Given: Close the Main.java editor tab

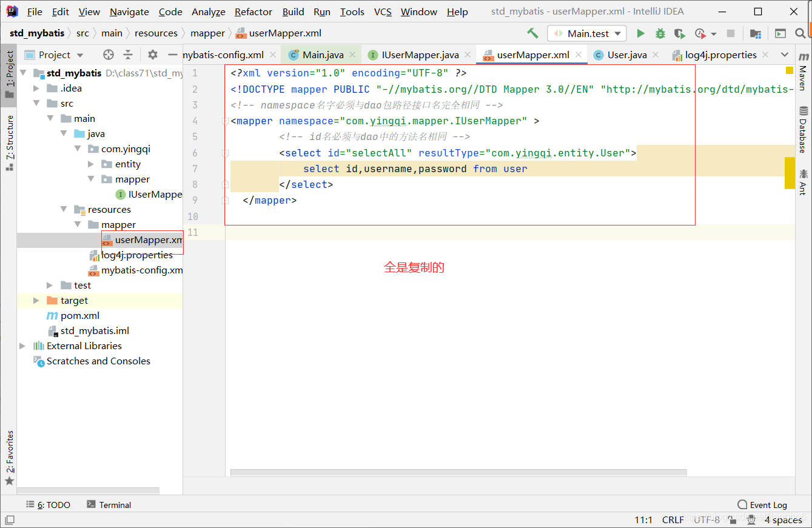Looking at the screenshot, I should [354, 55].
